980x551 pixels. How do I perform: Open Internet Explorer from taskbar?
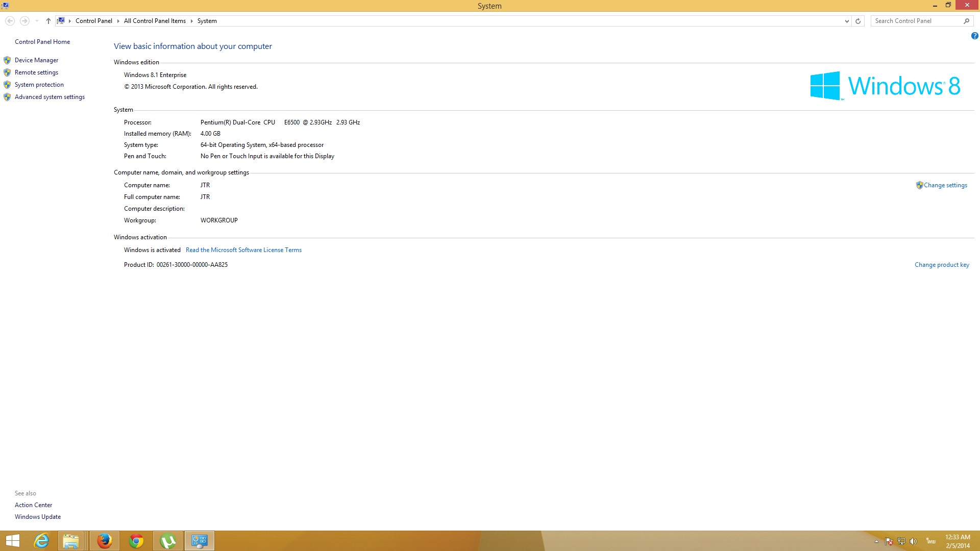[x=41, y=541]
